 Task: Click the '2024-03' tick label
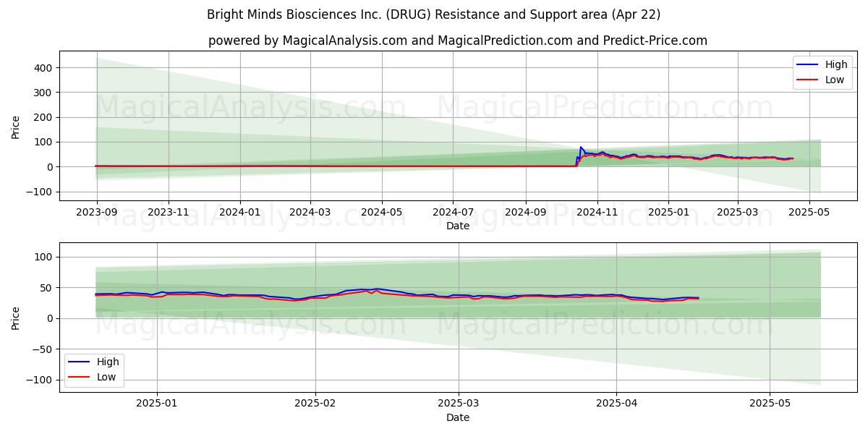click(310, 211)
